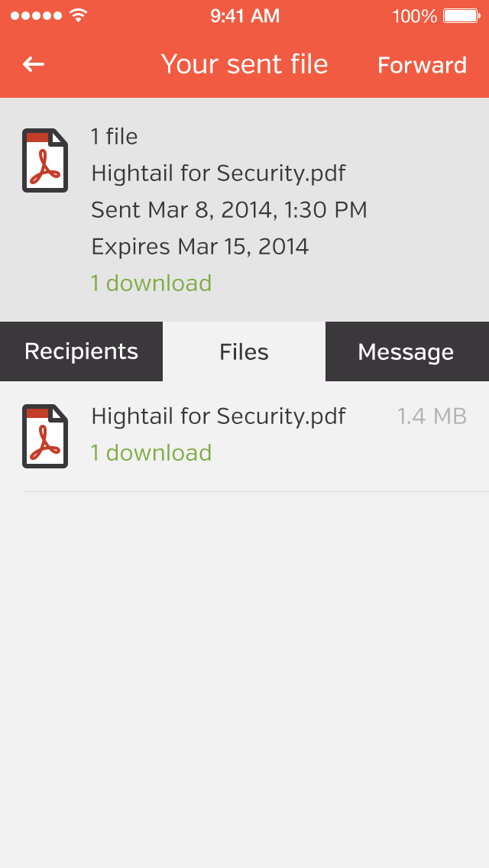
Task: Tap the 'Your sent file' title
Action: click(244, 65)
